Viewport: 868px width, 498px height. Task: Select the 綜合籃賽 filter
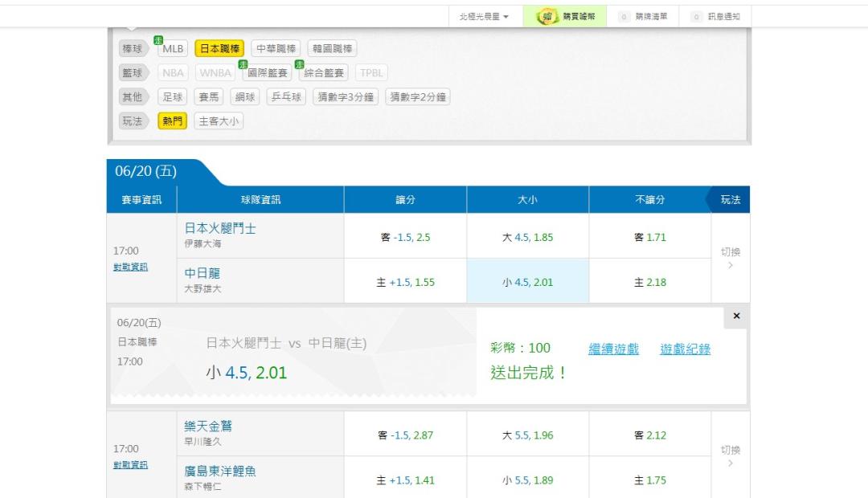pyautogui.click(x=323, y=72)
